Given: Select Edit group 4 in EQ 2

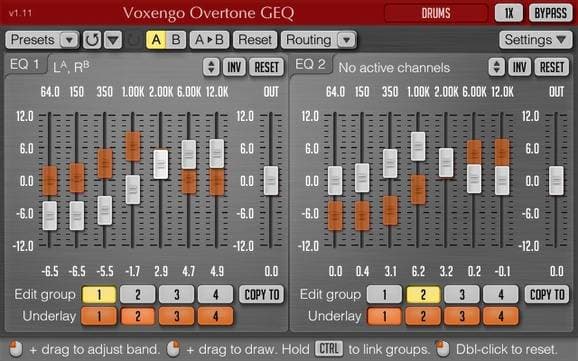Looking at the screenshot, I should pos(501,295).
